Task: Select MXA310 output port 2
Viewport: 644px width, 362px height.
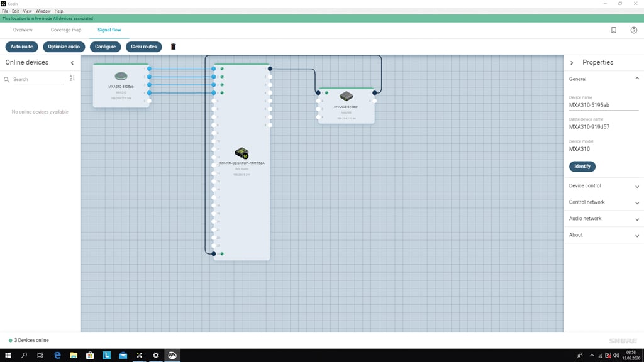Action: click(x=149, y=77)
